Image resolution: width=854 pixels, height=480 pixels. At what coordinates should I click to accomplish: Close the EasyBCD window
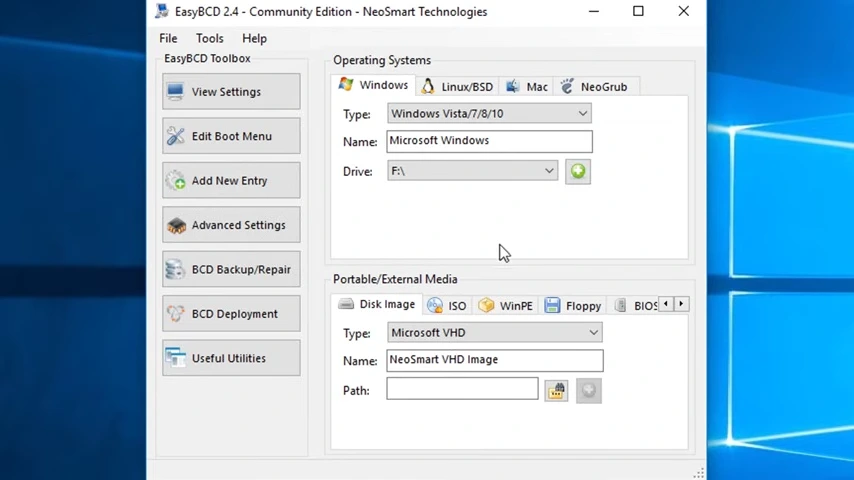[684, 11]
